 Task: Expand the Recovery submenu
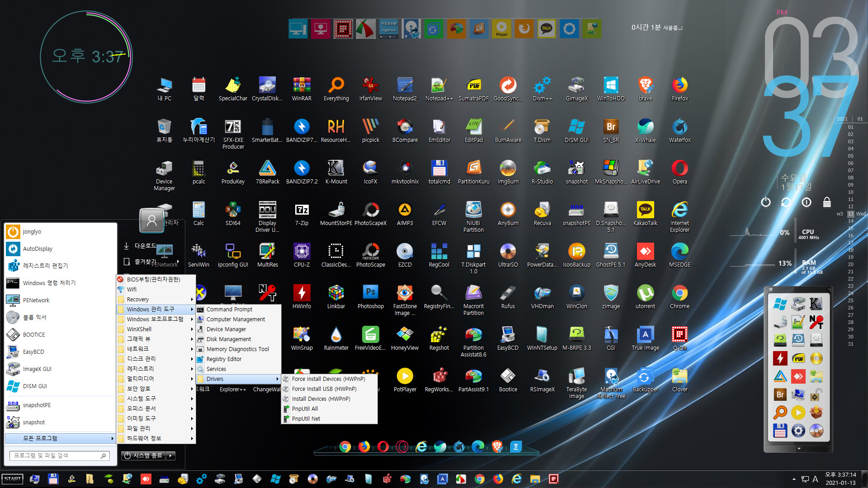(156, 299)
